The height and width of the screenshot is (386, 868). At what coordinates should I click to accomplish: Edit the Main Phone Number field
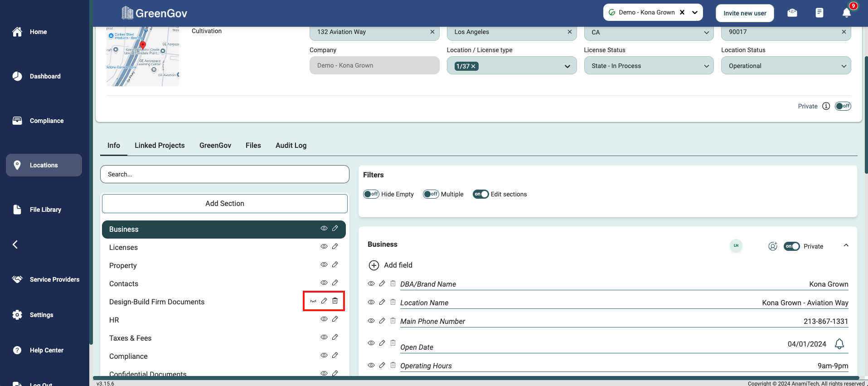[x=382, y=321]
